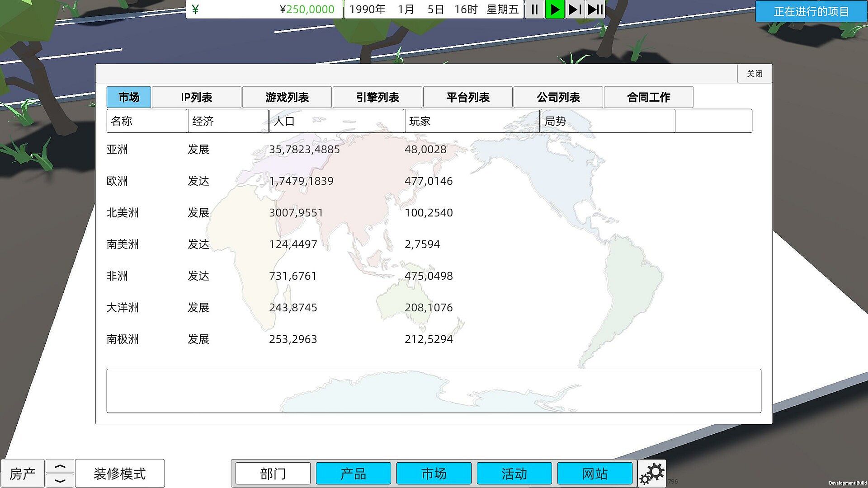Image resolution: width=868 pixels, height=488 pixels.
Task: Switch to the 合同工作 tab
Action: pos(648,97)
